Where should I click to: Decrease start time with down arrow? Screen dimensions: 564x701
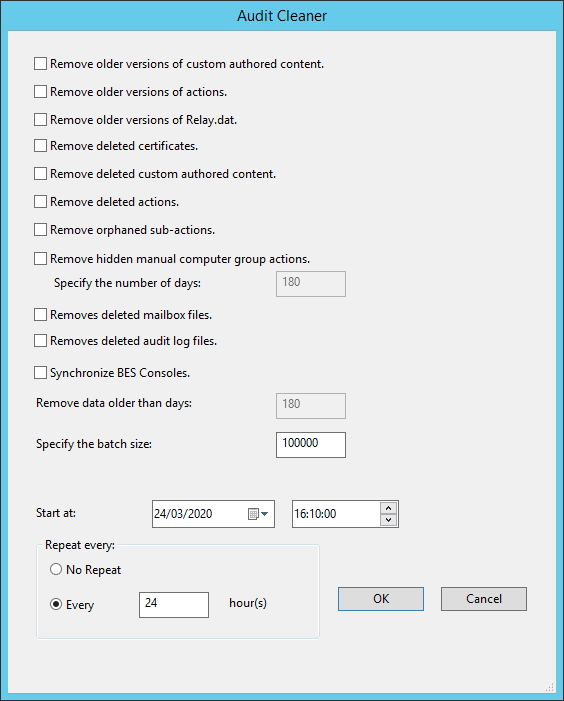point(388,519)
